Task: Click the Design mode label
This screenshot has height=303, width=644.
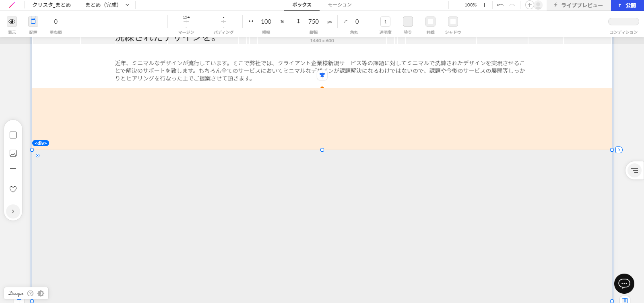Action: [x=16, y=293]
